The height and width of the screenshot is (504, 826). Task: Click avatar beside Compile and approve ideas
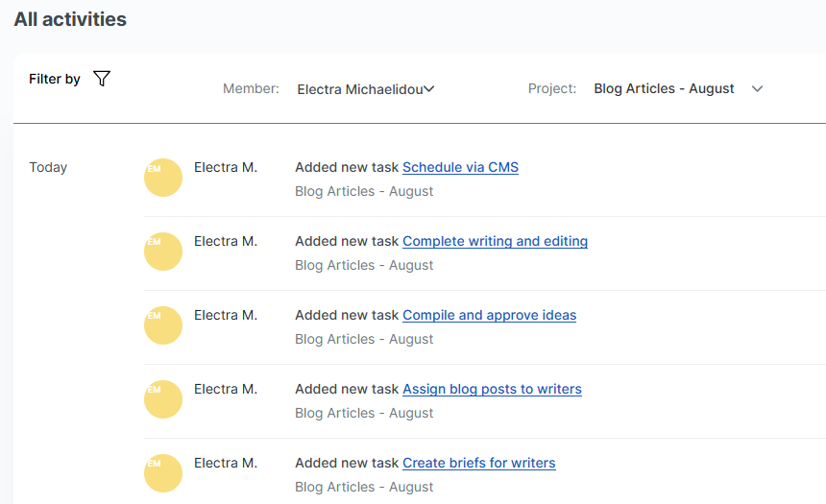[x=163, y=325]
